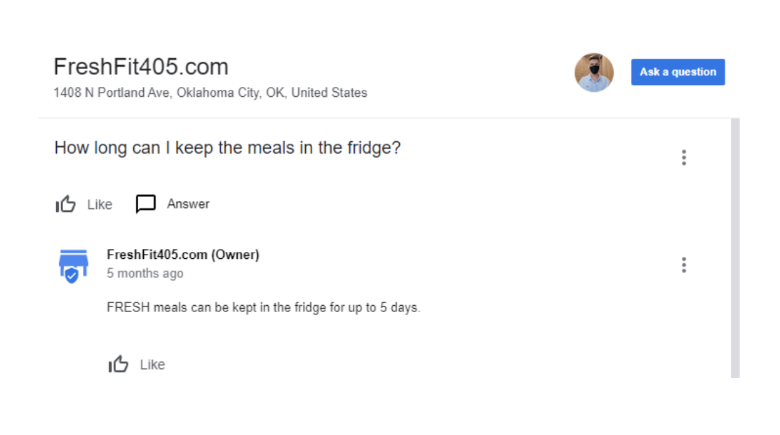Click the verified owner storefront badge icon
This screenshot has width=780, height=435.
[74, 266]
